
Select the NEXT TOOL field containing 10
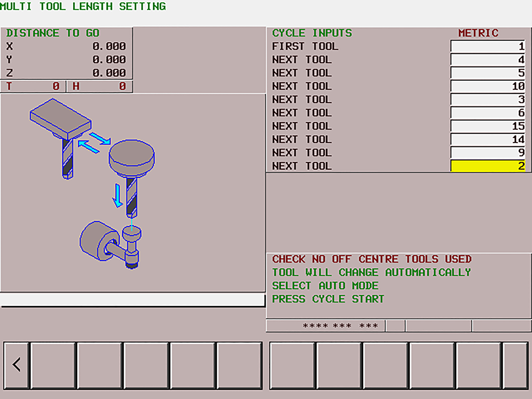click(x=487, y=86)
